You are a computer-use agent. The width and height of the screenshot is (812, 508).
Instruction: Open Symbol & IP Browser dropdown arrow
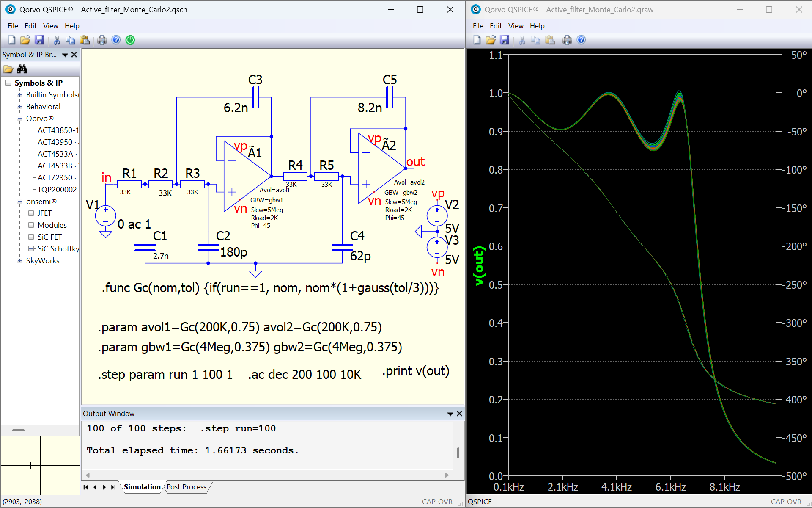click(x=65, y=55)
